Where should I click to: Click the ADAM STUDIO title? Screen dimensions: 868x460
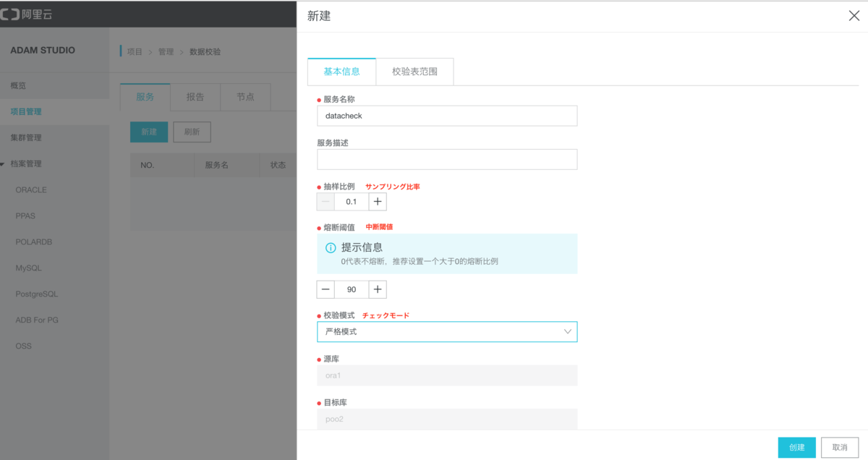[43, 51]
